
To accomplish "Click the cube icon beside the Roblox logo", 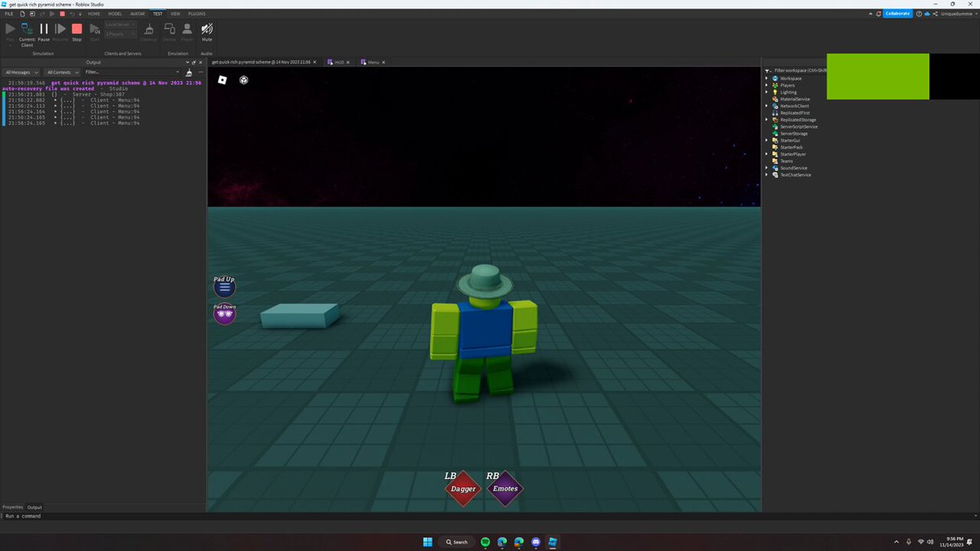I will tap(243, 79).
